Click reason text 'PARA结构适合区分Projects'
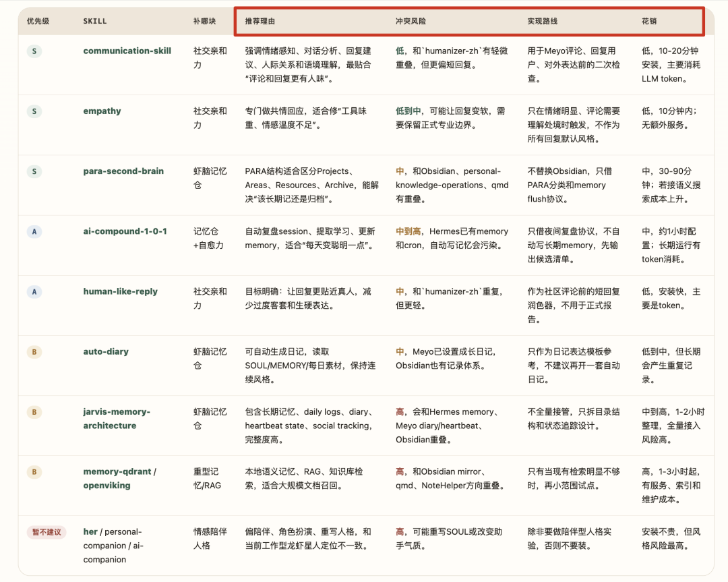This screenshot has height=582, width=728. [312, 185]
